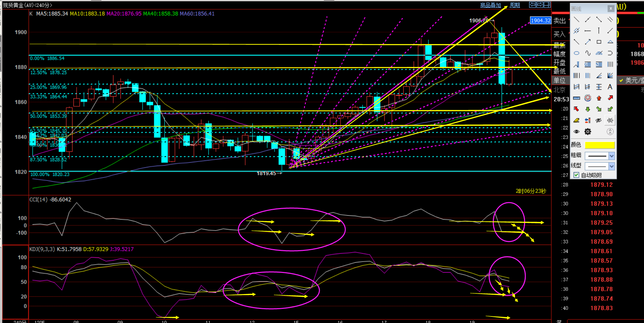The width and height of the screenshot is (644, 323).
Task: Click the 1878.93 tick price row
Action: (601, 270)
